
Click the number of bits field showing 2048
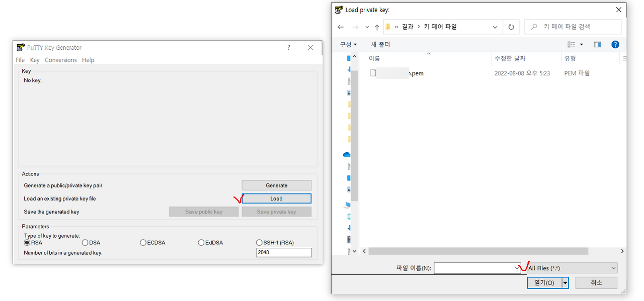click(x=284, y=252)
